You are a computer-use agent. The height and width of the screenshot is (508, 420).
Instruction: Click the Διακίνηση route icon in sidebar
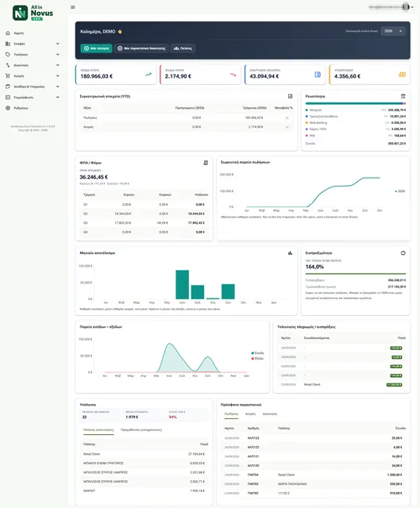pos(8,65)
